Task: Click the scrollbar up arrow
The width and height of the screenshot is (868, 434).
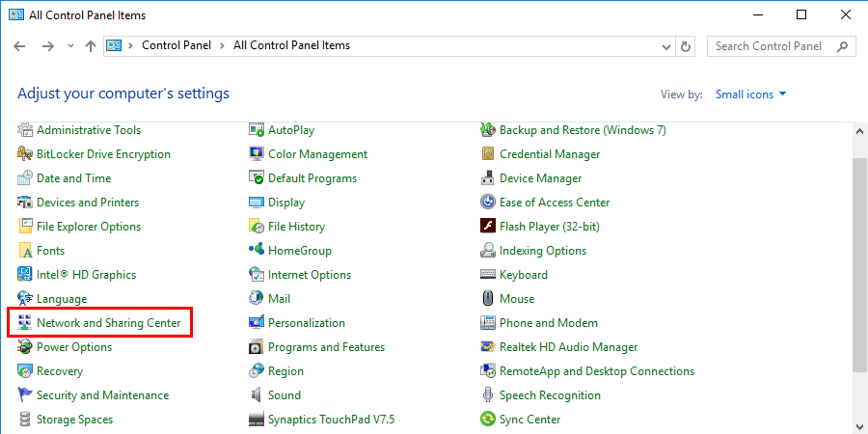Action: (x=859, y=131)
